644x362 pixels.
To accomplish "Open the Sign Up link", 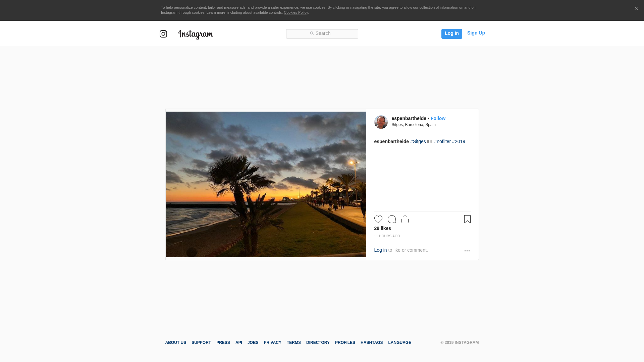I will tap(476, 33).
